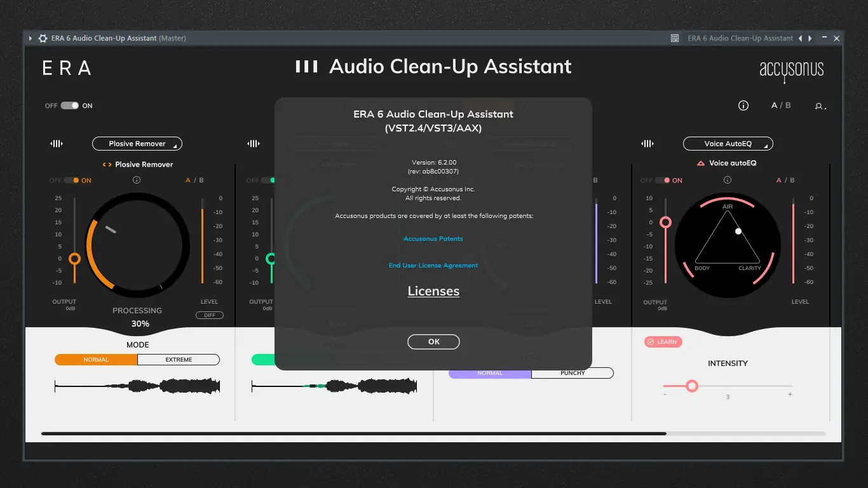The height and width of the screenshot is (488, 868).
Task: Toggle Voice autoEQ OFF/ON switch
Action: [663, 180]
